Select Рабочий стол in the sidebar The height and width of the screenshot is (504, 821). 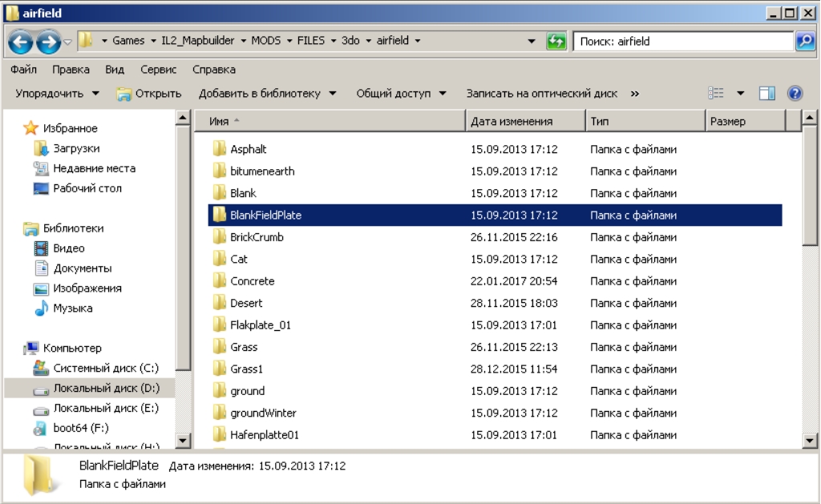click(x=87, y=188)
